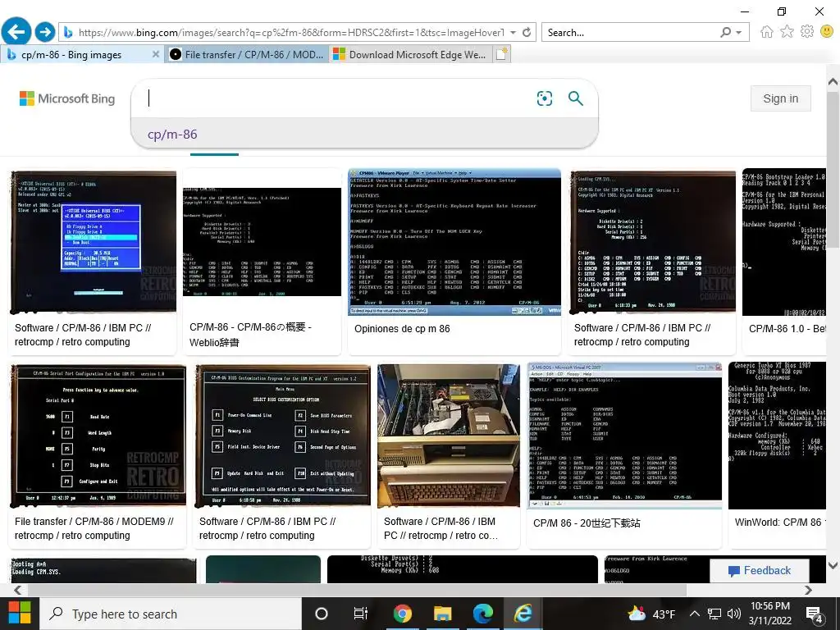The image size is (840, 630).
Task: Open the Microsoft Virtual PC screenshot thumbnail
Action: pyautogui.click(x=624, y=436)
